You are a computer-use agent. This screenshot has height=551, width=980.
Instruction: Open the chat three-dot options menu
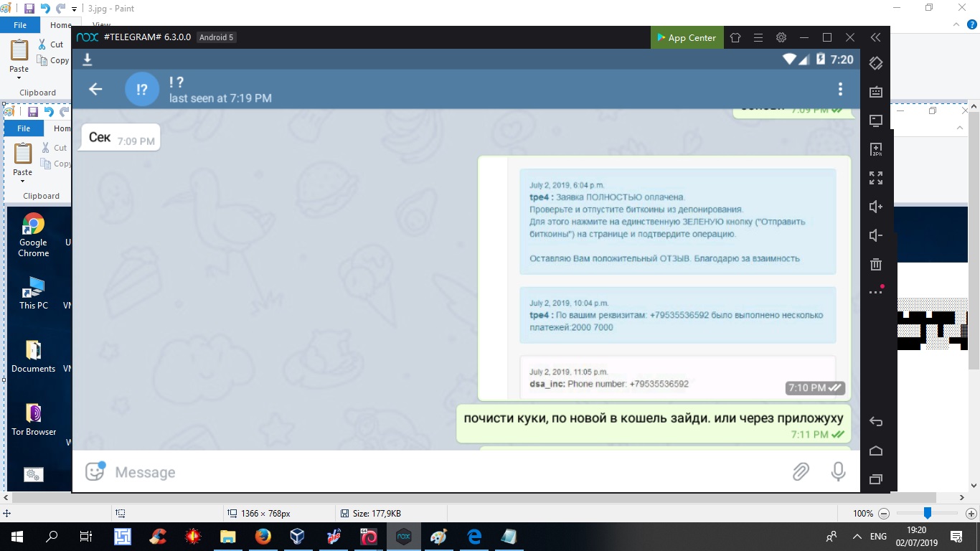tap(840, 89)
